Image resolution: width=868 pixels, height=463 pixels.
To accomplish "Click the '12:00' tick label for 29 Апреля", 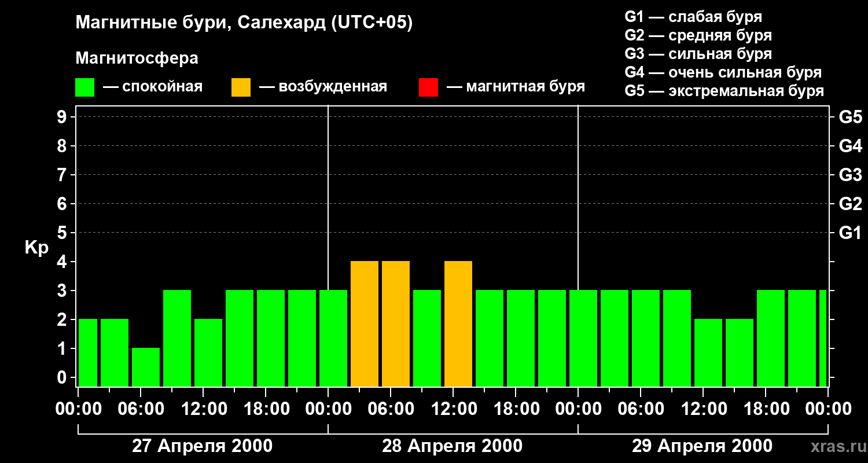I will click(703, 409).
